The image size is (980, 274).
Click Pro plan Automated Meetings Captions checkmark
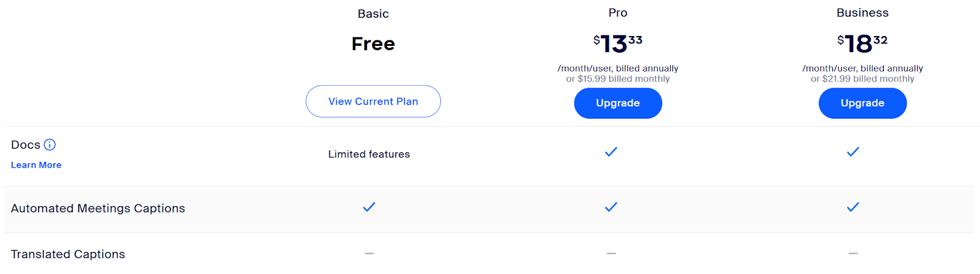click(611, 207)
